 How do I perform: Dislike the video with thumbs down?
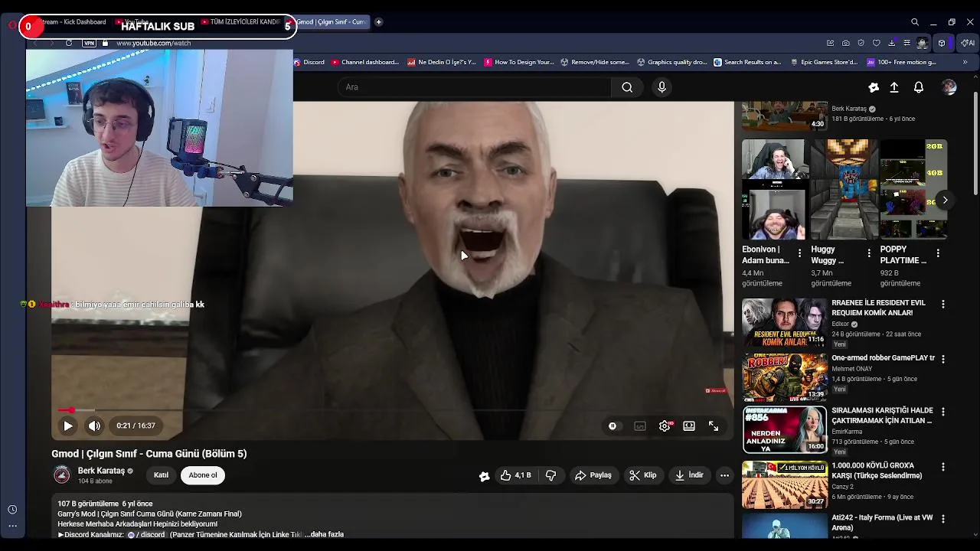[x=550, y=475]
